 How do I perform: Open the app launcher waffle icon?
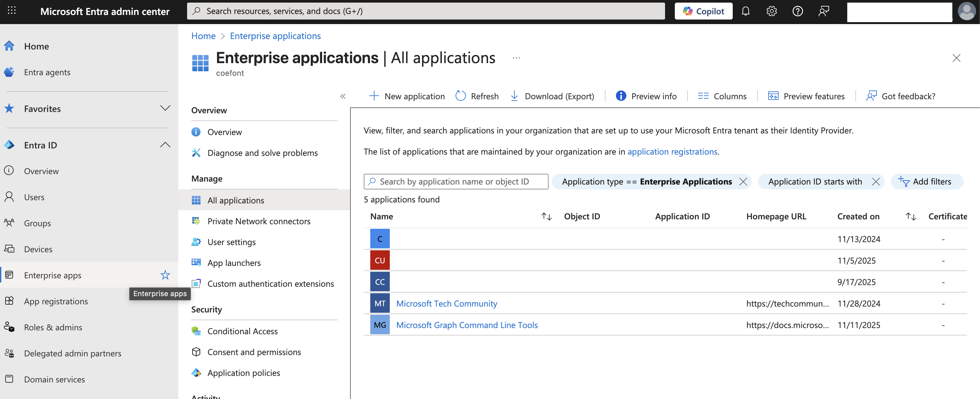(x=12, y=11)
